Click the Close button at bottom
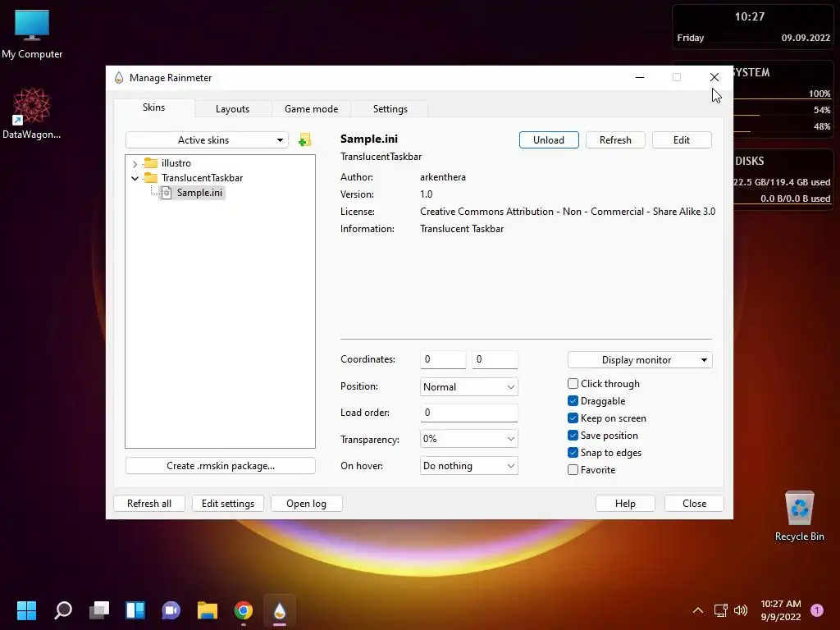The image size is (840, 630). [x=694, y=503]
